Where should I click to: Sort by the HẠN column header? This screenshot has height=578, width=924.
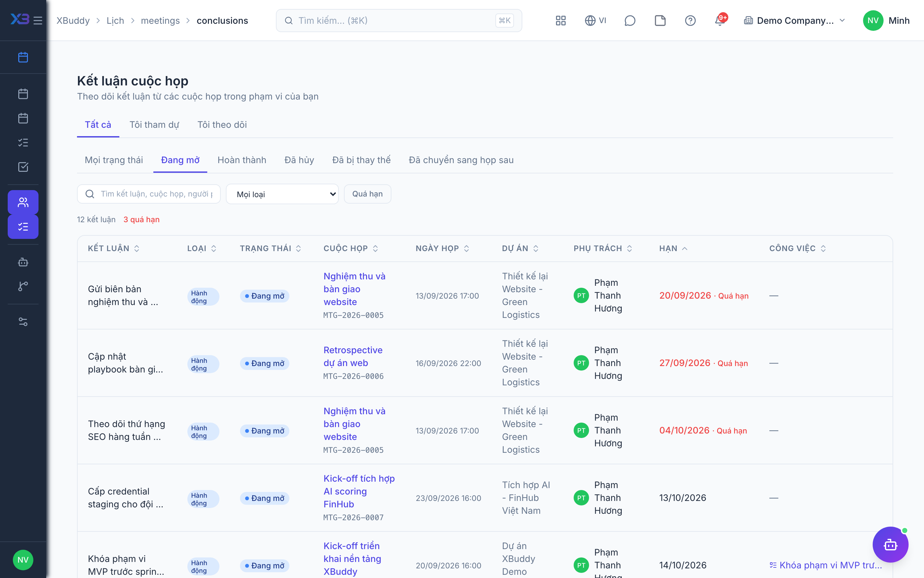click(673, 249)
